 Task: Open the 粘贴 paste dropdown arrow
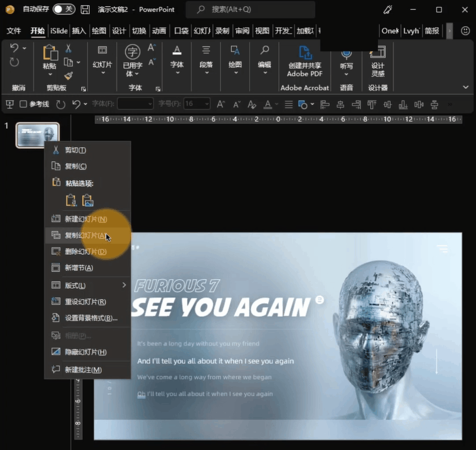(x=50, y=74)
